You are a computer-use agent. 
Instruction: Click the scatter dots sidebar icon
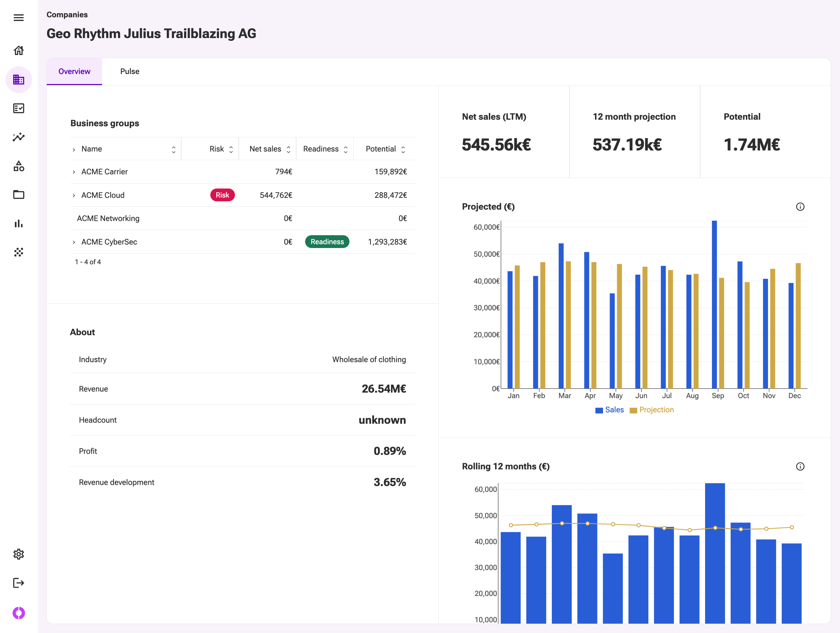click(19, 252)
